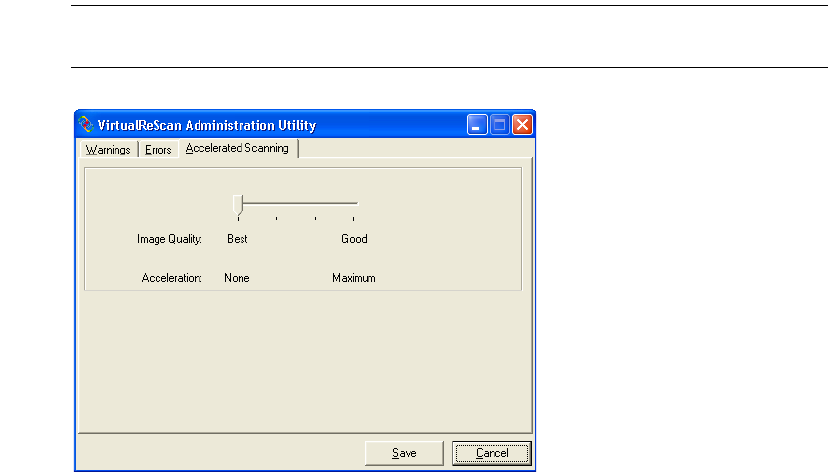Click the 'Best' image quality label
The width and height of the screenshot is (828, 472).
(237, 239)
